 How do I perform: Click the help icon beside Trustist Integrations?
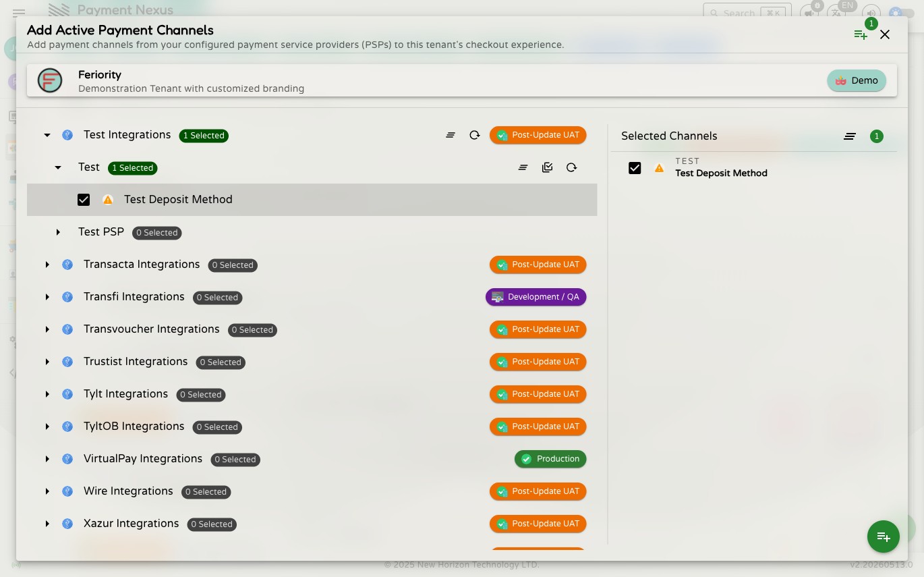(67, 362)
